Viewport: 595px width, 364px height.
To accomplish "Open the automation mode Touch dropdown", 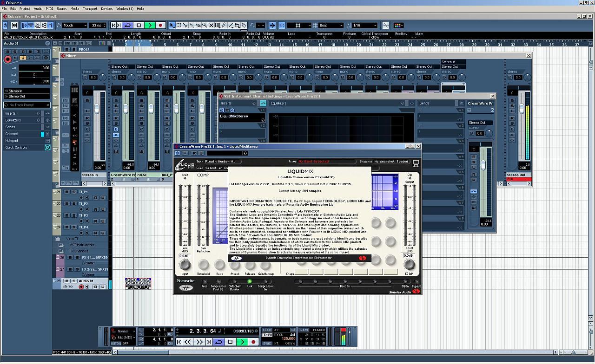I will [x=74, y=25].
